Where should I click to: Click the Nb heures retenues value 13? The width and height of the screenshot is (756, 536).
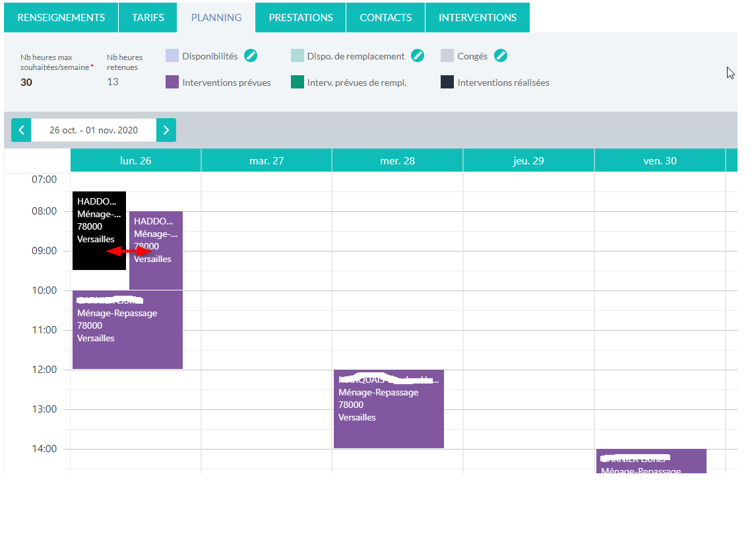pyautogui.click(x=111, y=82)
